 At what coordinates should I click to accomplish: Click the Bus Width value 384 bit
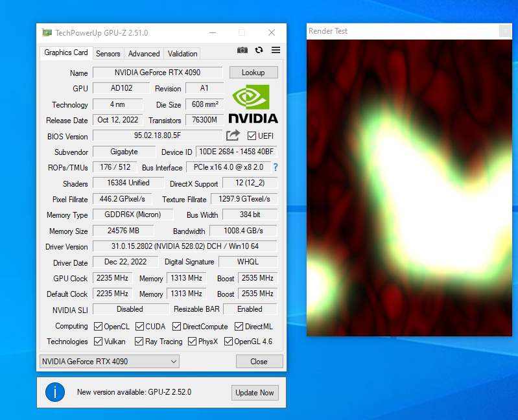tap(250, 215)
